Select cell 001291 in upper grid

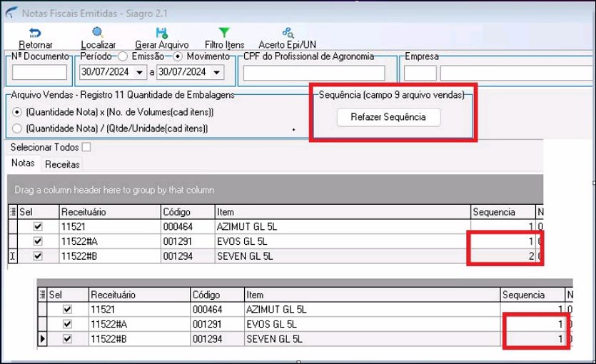coord(188,241)
